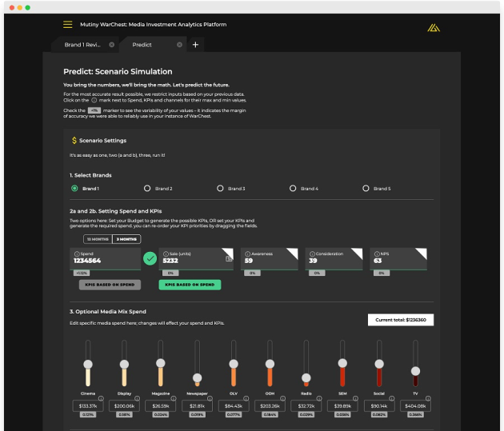
Task: Click the Scenario Settings dollar icon
Action: coord(74,141)
